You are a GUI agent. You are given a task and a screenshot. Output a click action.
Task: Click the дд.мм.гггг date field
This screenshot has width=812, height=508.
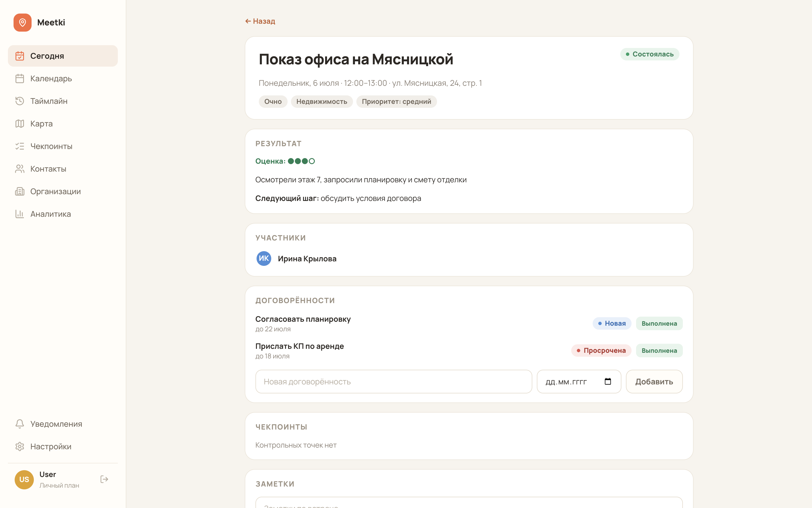tap(579, 381)
